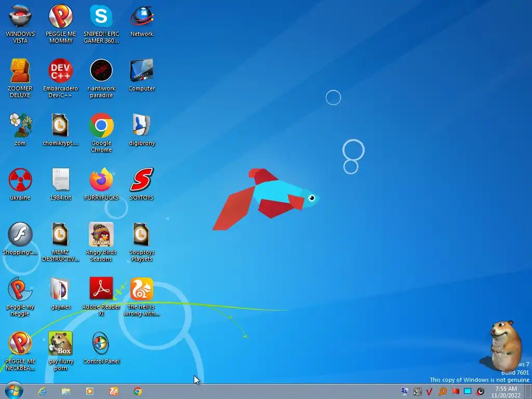
Task: Select the PEGGLE ME NECKBEA... icon
Action: (20, 352)
